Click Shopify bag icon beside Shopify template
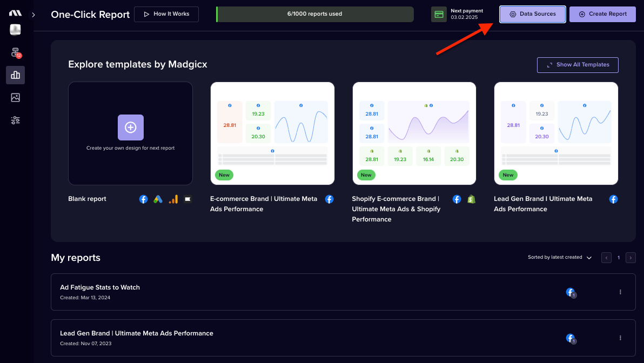Viewport: 644px width, 363px height. [472, 199]
